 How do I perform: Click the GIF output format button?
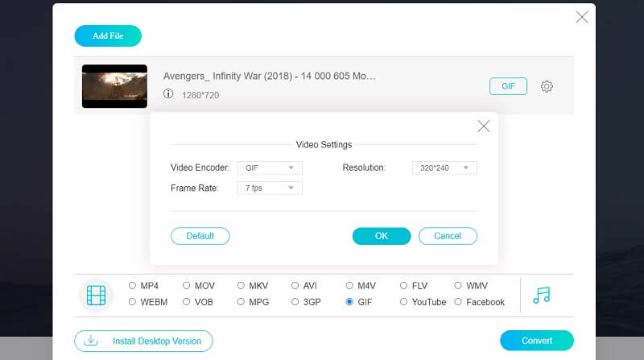point(508,86)
